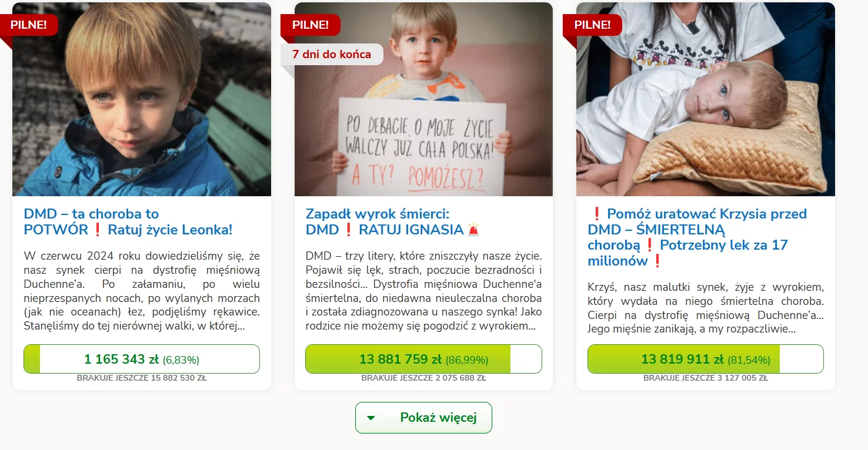Click the 1 165 343 zł progress bar

point(142,359)
